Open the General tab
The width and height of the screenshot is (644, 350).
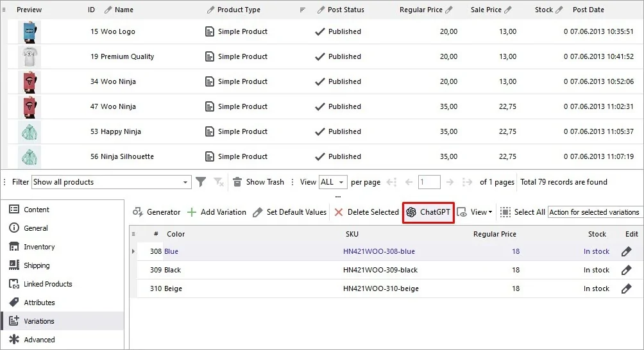coord(62,228)
